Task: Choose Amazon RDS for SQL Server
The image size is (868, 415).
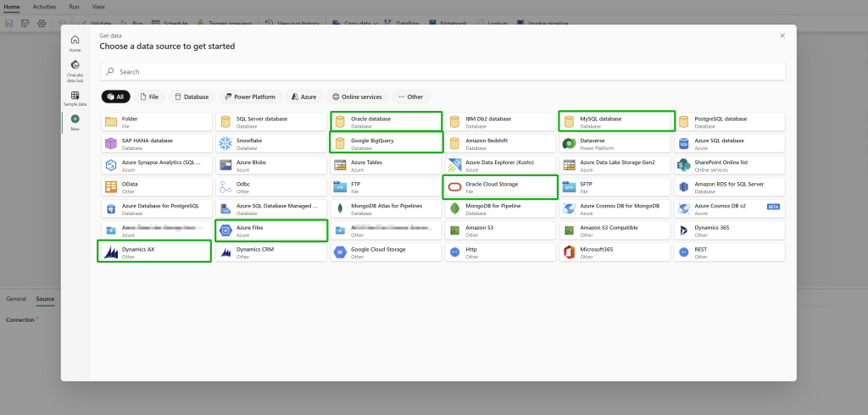Action: click(x=730, y=187)
